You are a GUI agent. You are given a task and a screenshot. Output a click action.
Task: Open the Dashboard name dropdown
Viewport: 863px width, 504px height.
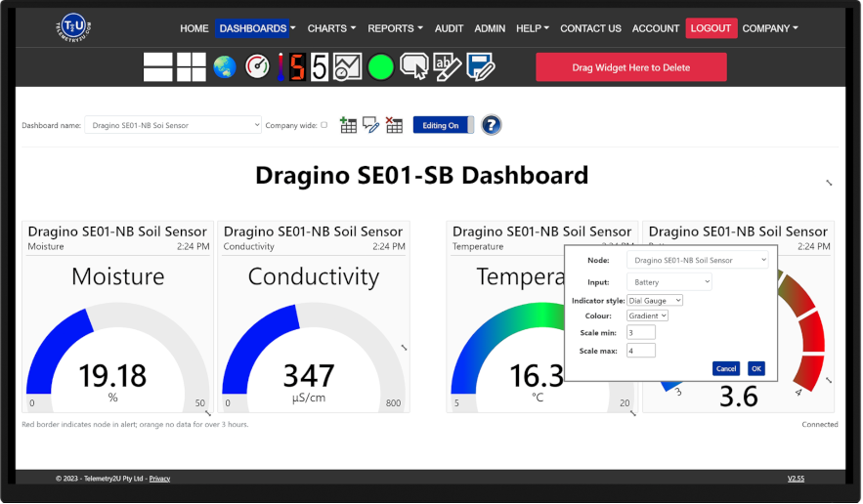(x=173, y=125)
